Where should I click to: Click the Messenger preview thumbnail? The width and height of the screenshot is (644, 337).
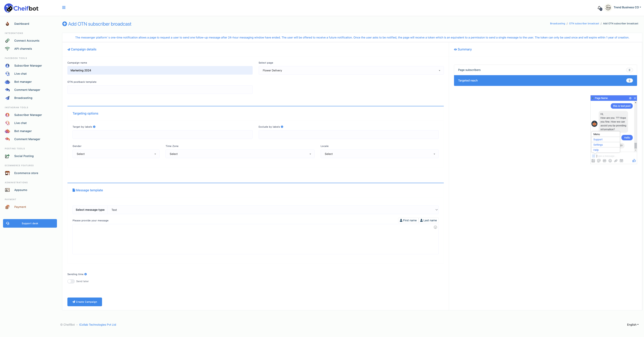pyautogui.click(x=614, y=130)
